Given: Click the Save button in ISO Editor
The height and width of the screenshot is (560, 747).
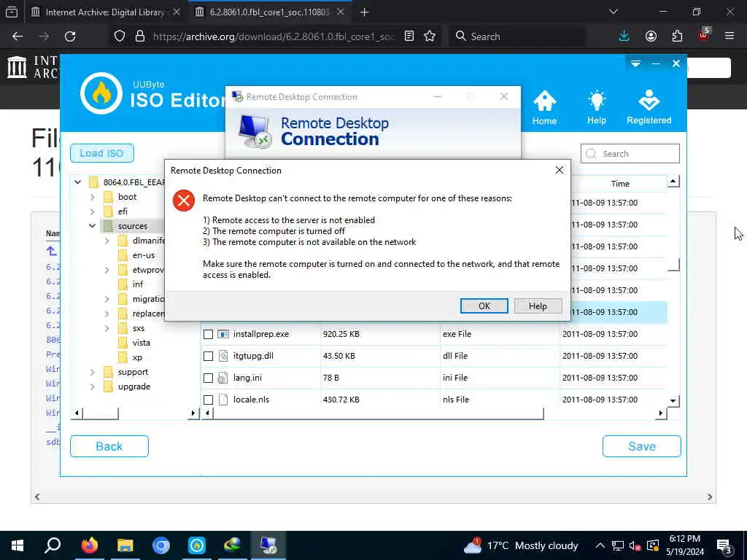Looking at the screenshot, I should [x=642, y=446].
